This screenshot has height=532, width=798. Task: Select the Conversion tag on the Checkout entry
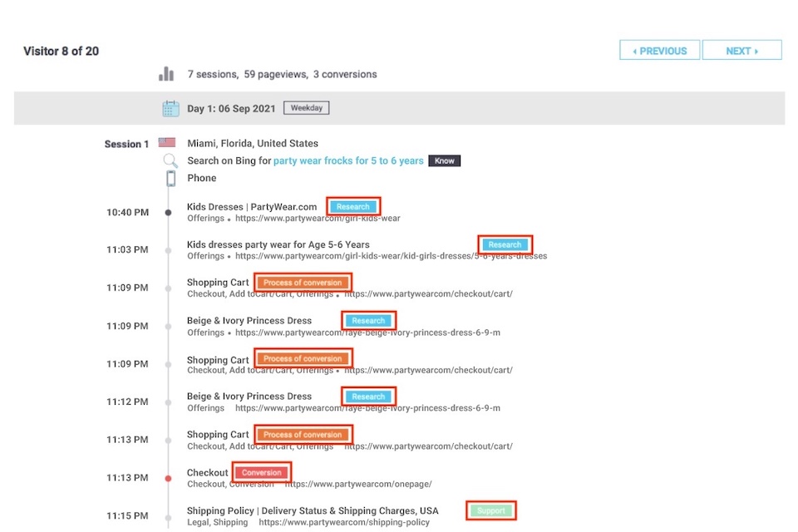pyautogui.click(x=261, y=472)
